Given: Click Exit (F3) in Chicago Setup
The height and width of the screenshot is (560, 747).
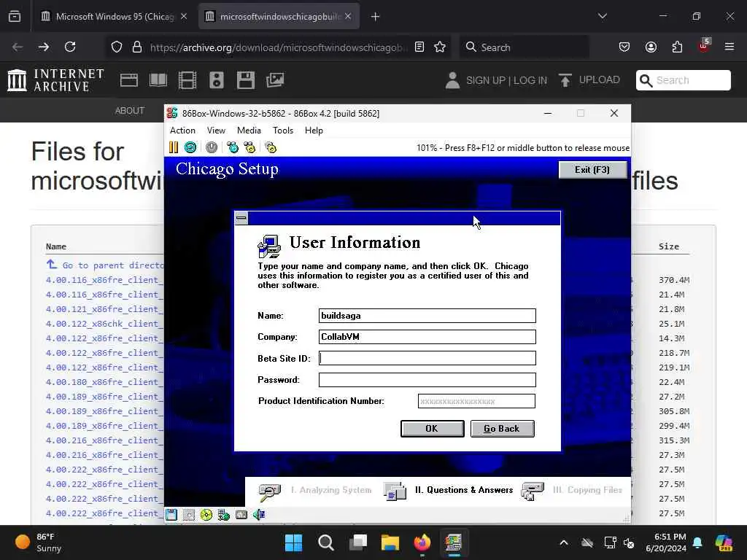Looking at the screenshot, I should click(592, 169).
